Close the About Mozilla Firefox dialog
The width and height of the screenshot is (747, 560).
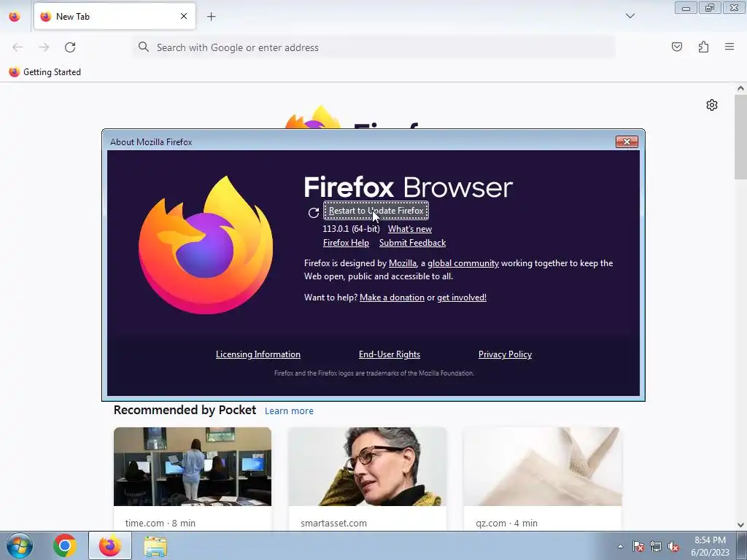click(x=627, y=142)
